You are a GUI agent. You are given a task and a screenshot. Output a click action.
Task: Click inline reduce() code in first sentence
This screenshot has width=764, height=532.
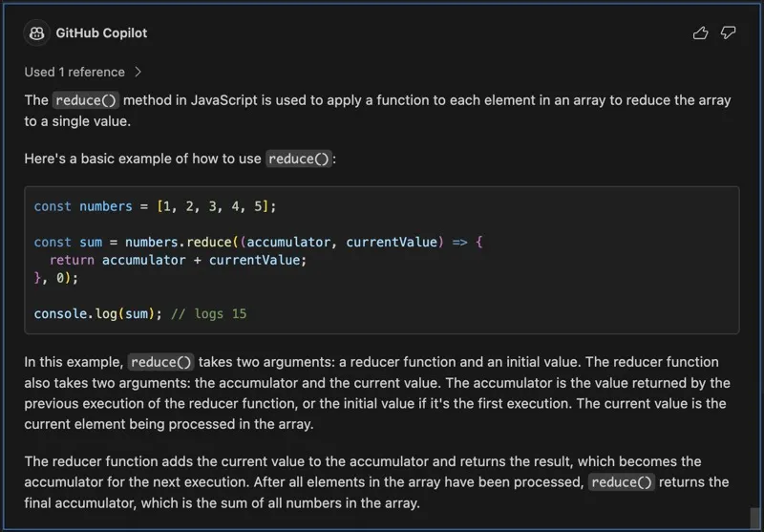point(86,100)
